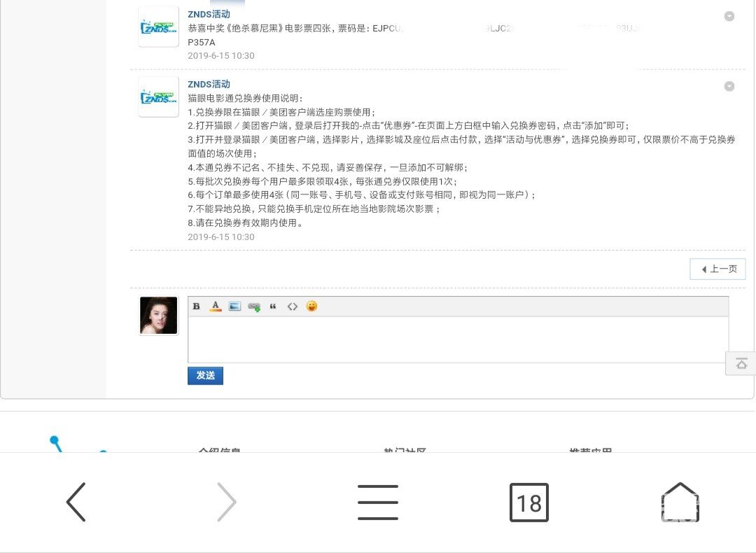Go forward in the browser
This screenshot has width=756, height=553.
click(227, 502)
